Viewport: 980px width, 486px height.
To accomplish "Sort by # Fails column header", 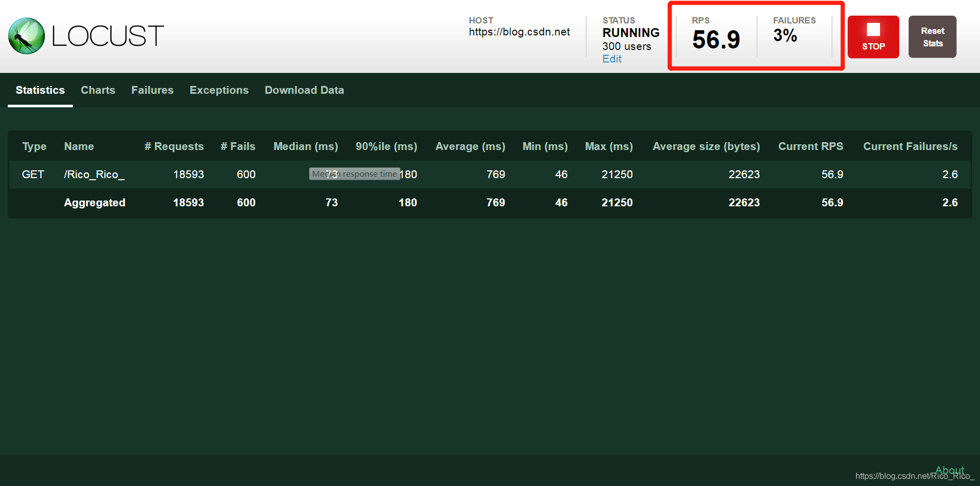I will point(238,146).
